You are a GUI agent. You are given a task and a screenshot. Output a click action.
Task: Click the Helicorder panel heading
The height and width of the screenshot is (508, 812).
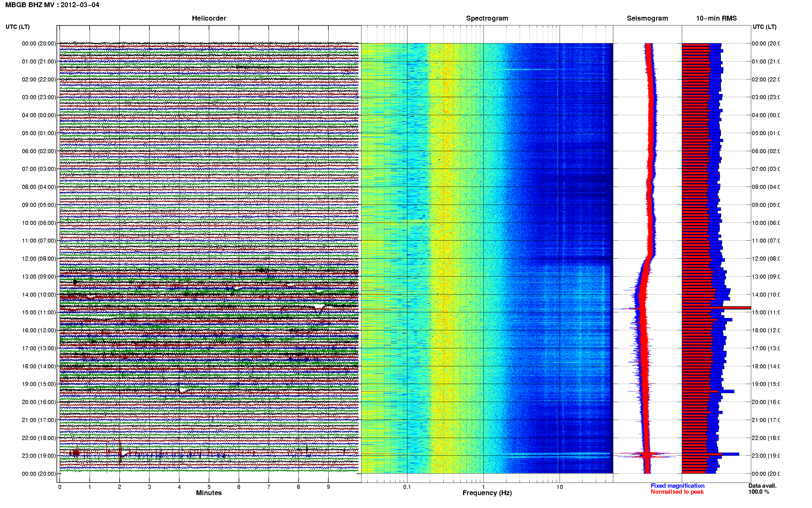click(x=209, y=18)
